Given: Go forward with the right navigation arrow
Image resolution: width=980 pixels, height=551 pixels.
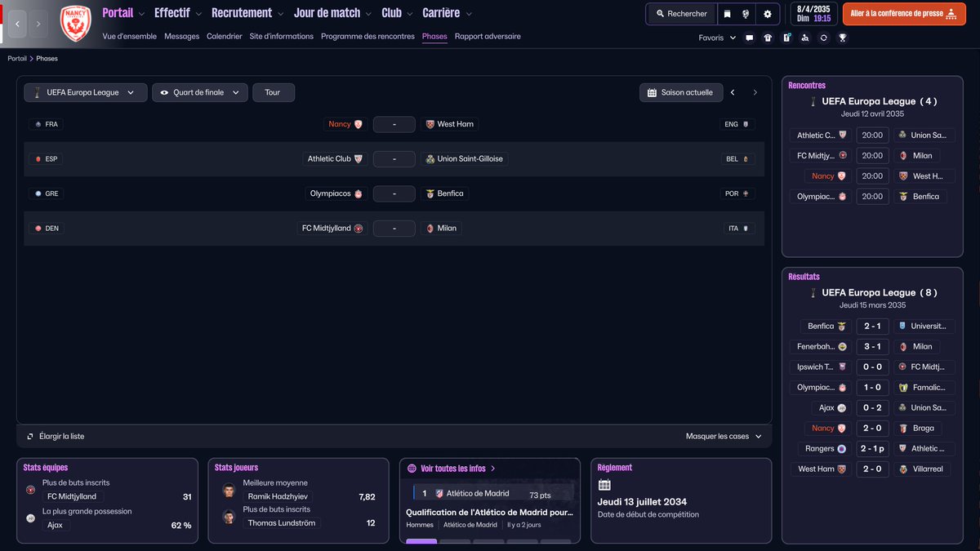Looking at the screenshot, I should (38, 24).
